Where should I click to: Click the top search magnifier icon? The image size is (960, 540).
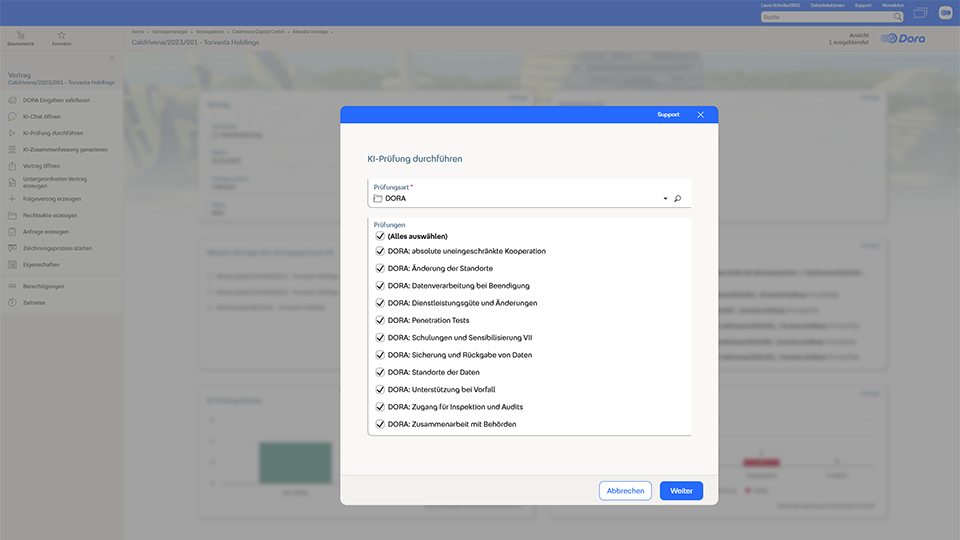click(x=898, y=17)
